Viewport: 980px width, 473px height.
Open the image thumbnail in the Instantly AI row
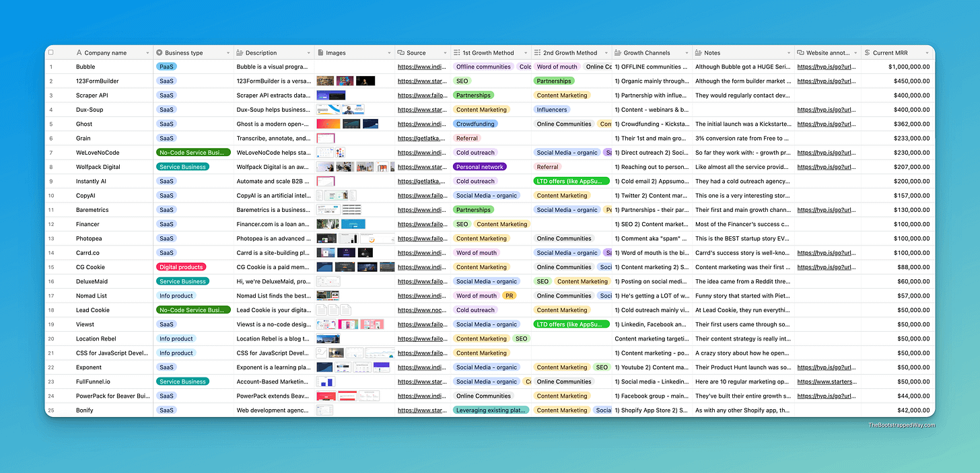(326, 181)
